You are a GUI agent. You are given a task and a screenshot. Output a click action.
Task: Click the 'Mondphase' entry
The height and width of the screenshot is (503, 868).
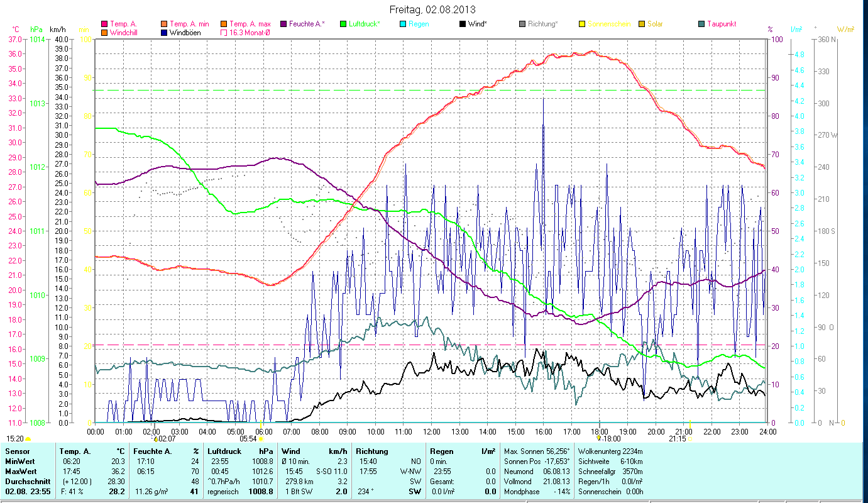537,491
